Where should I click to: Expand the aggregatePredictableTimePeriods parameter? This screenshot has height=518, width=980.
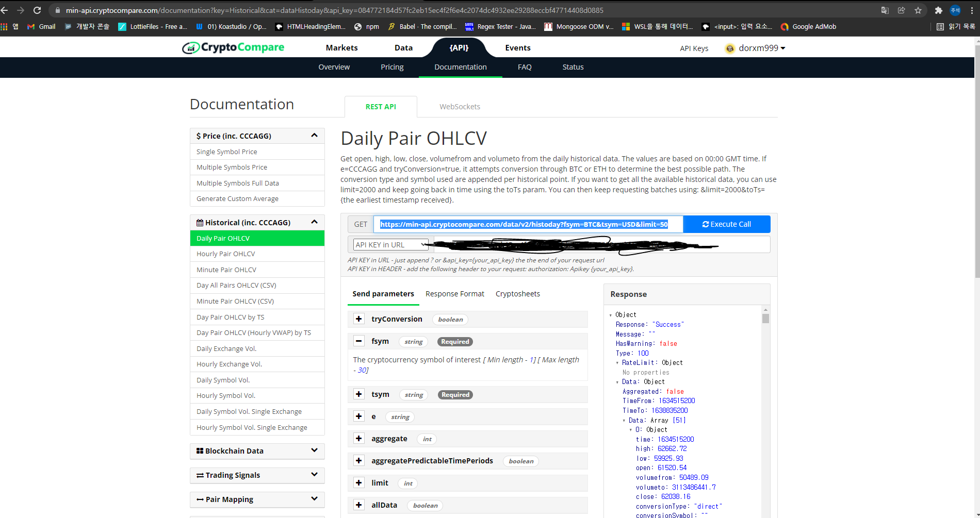pyautogui.click(x=359, y=461)
